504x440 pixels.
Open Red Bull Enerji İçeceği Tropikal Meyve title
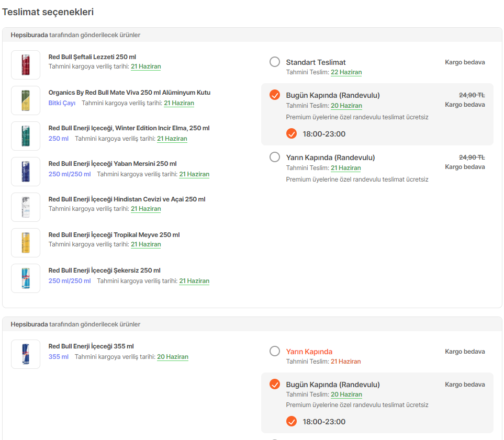click(114, 235)
